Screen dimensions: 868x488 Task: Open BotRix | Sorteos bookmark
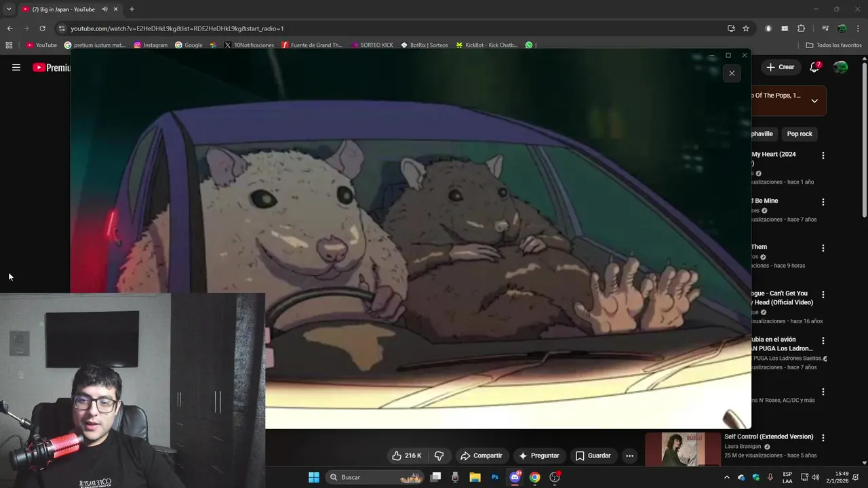tap(425, 45)
